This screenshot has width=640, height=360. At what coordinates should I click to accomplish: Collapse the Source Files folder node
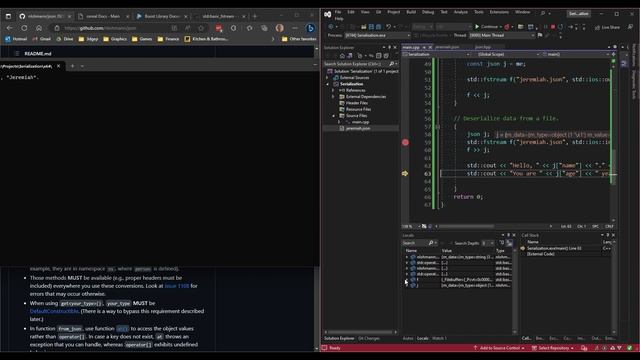pos(333,116)
